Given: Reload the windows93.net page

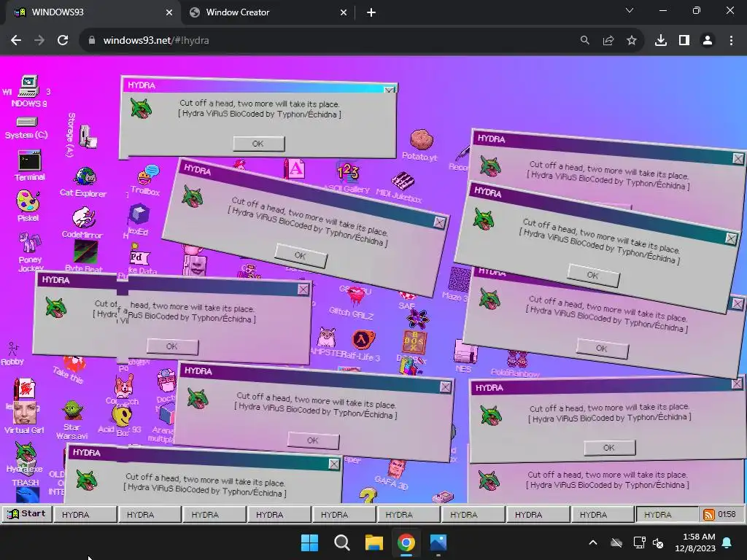Looking at the screenshot, I should 63,41.
